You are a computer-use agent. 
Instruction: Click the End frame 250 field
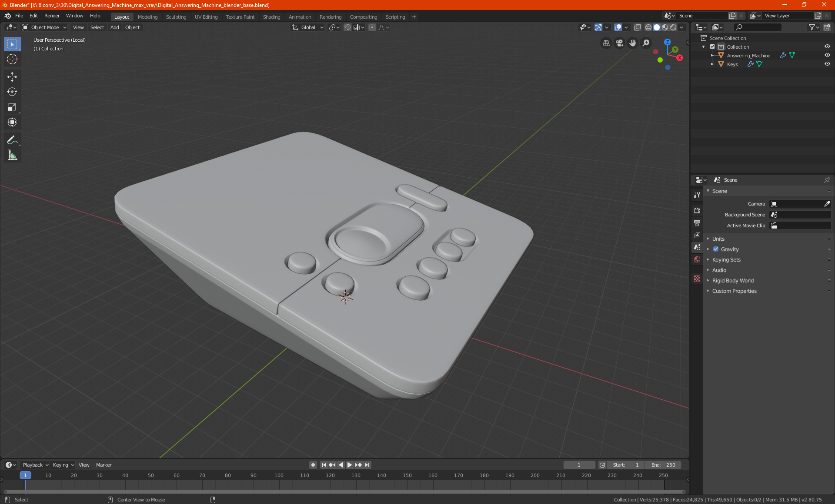coord(663,465)
